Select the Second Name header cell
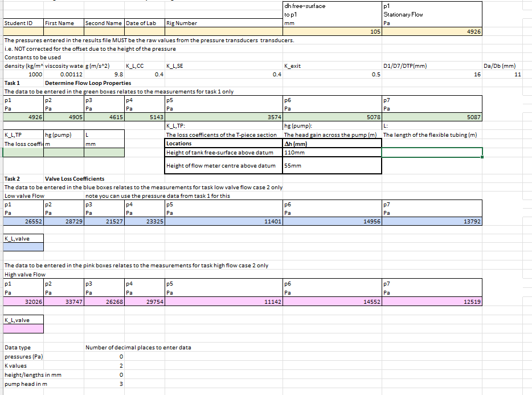532x395 pixels. (103, 24)
